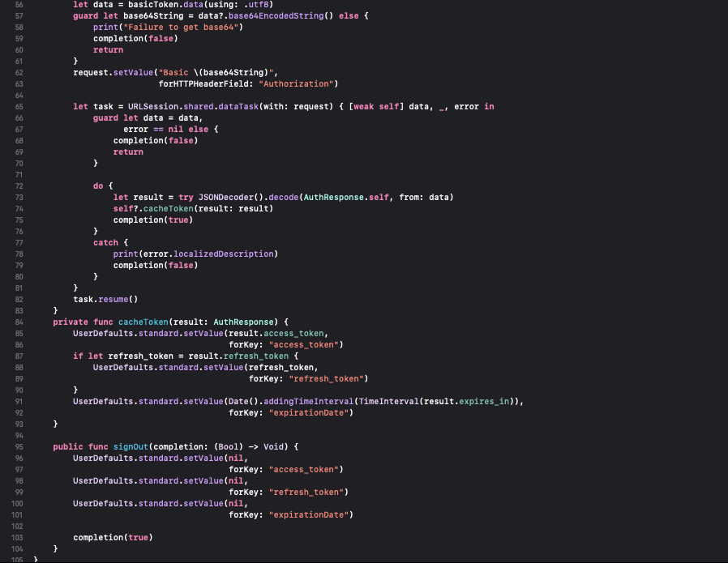Click completion(false) on line 79
Viewport: 728px width, 563px height.
click(x=156, y=266)
